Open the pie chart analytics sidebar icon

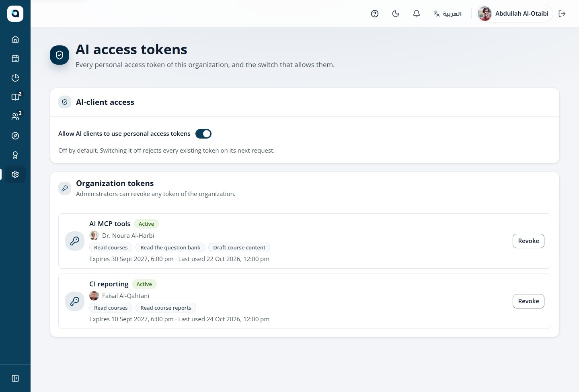pyautogui.click(x=15, y=78)
